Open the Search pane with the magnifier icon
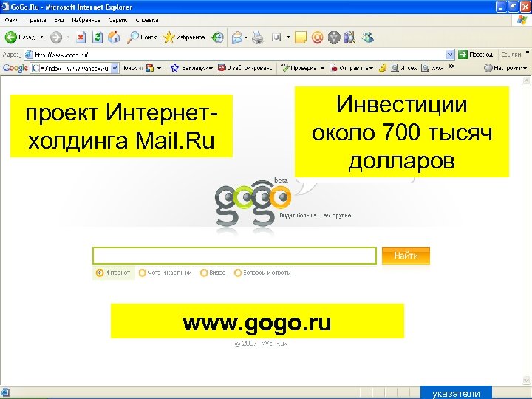Viewport: 532px width, 399px height. pos(133,38)
